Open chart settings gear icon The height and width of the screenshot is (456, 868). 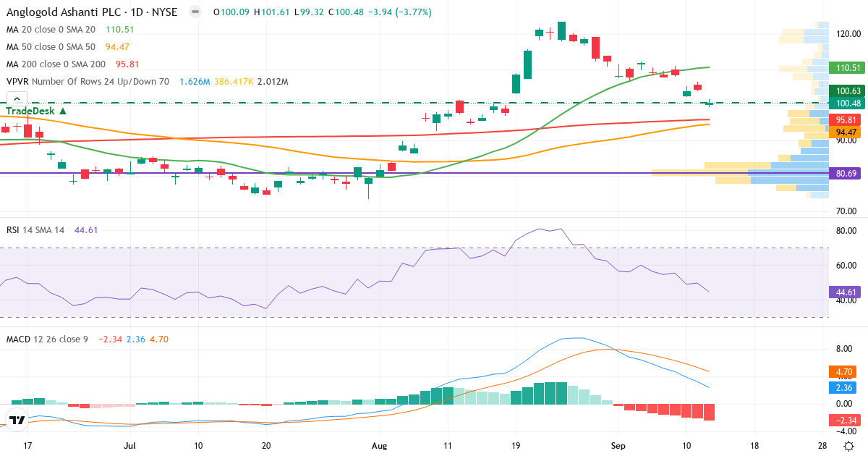(x=848, y=445)
